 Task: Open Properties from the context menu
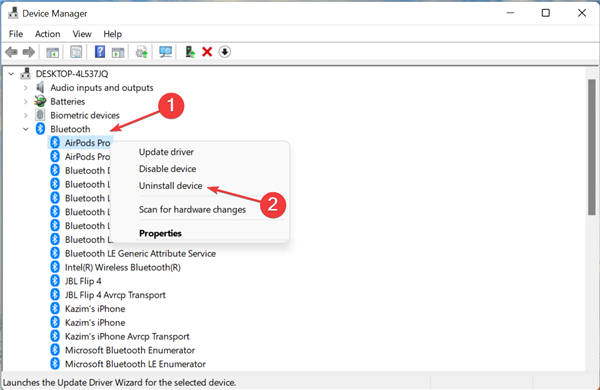pos(160,233)
